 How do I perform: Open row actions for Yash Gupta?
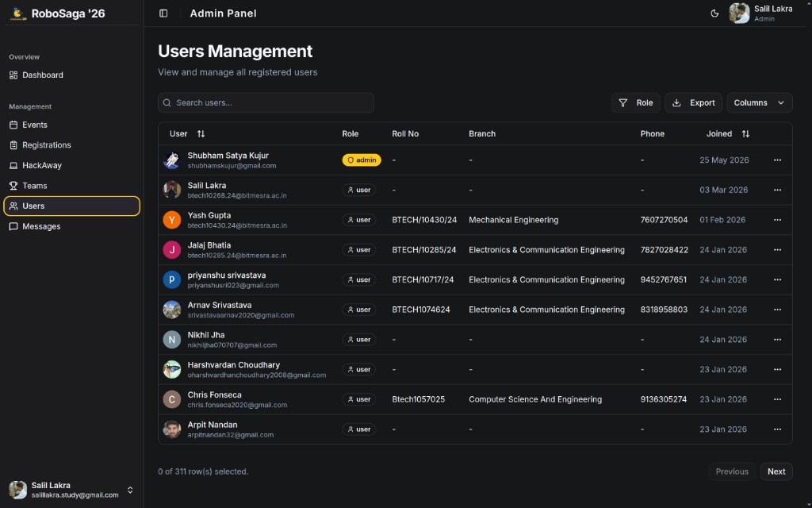777,220
